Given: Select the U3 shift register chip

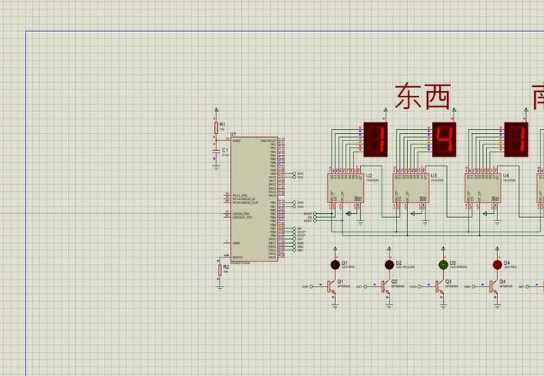Looking at the screenshot, I should 411,188.
